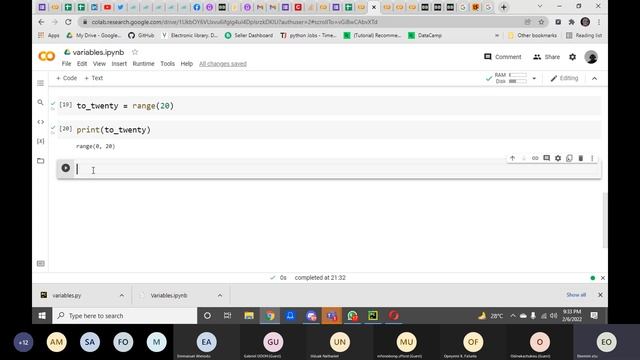The width and height of the screenshot is (640, 360).
Task: Bookmark this page star icon
Action: tap(541, 22)
